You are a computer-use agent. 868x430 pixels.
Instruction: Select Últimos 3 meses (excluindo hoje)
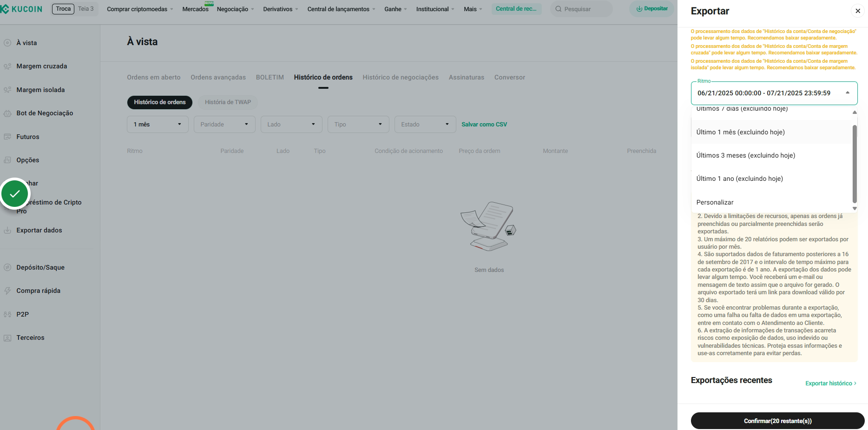772,155
